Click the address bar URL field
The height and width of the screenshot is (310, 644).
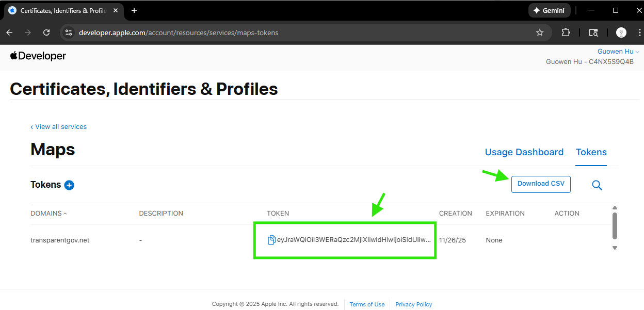[299, 32]
